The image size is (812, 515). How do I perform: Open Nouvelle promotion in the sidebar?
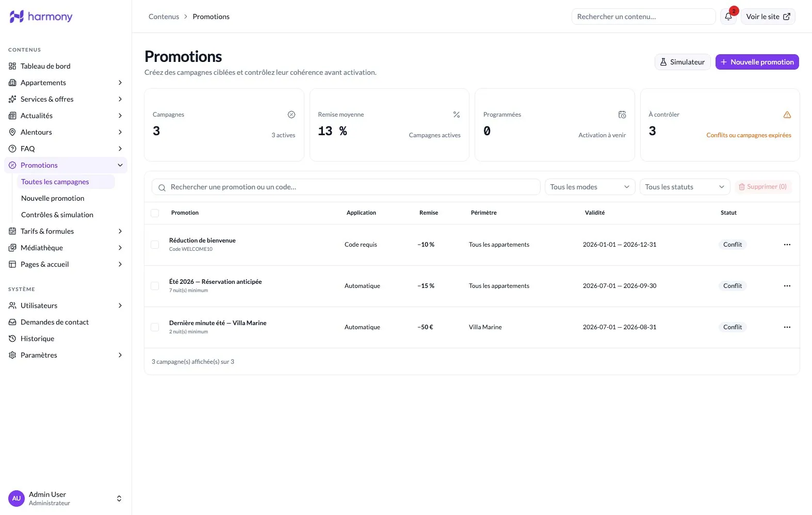[66, 198]
